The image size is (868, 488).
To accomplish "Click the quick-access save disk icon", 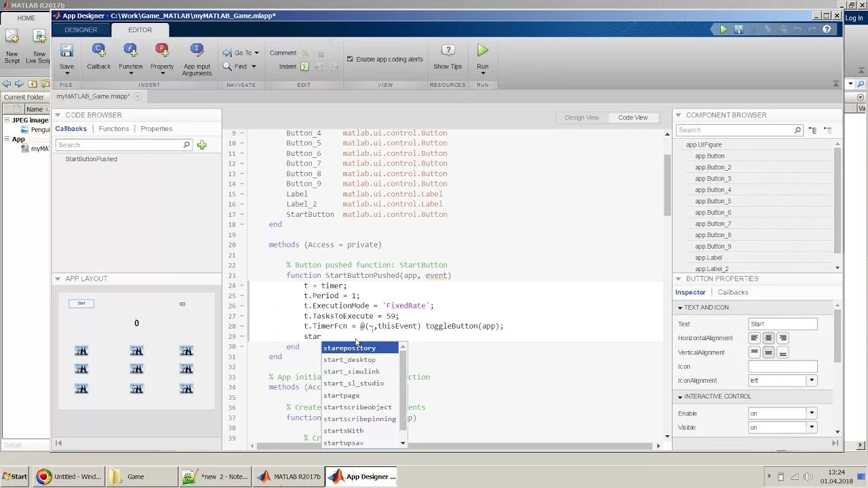I will [738, 30].
